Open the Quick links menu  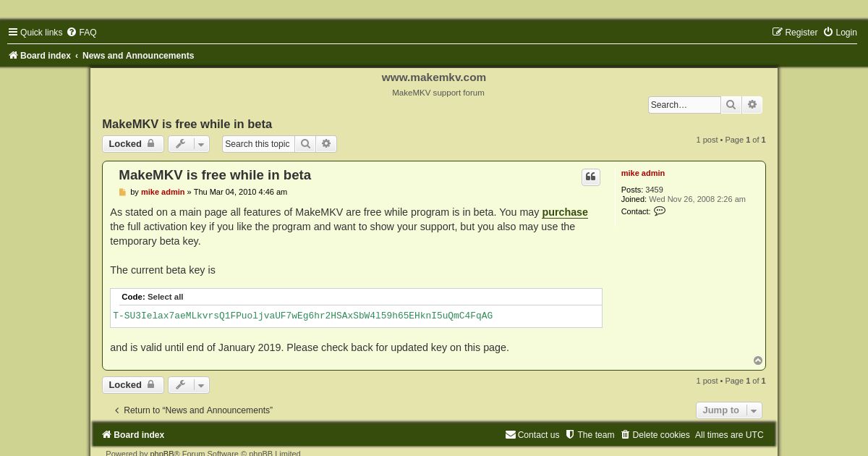(35, 33)
